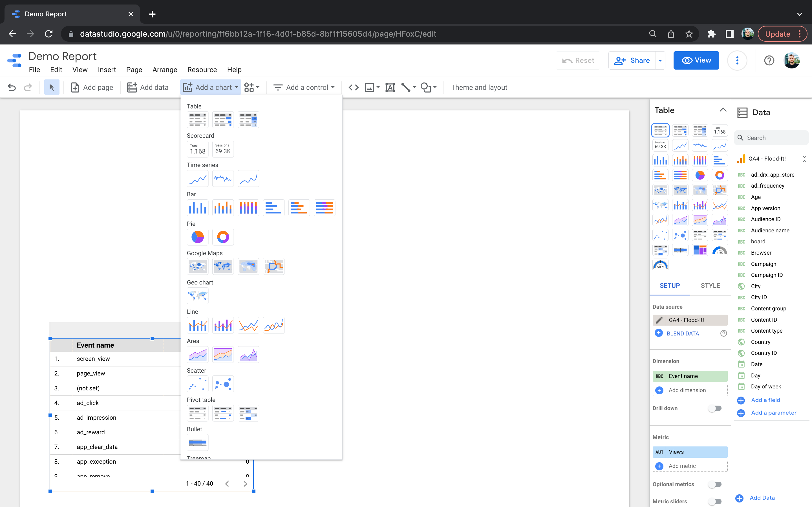
Task: Turn on Optional metrics switch
Action: (x=715, y=484)
